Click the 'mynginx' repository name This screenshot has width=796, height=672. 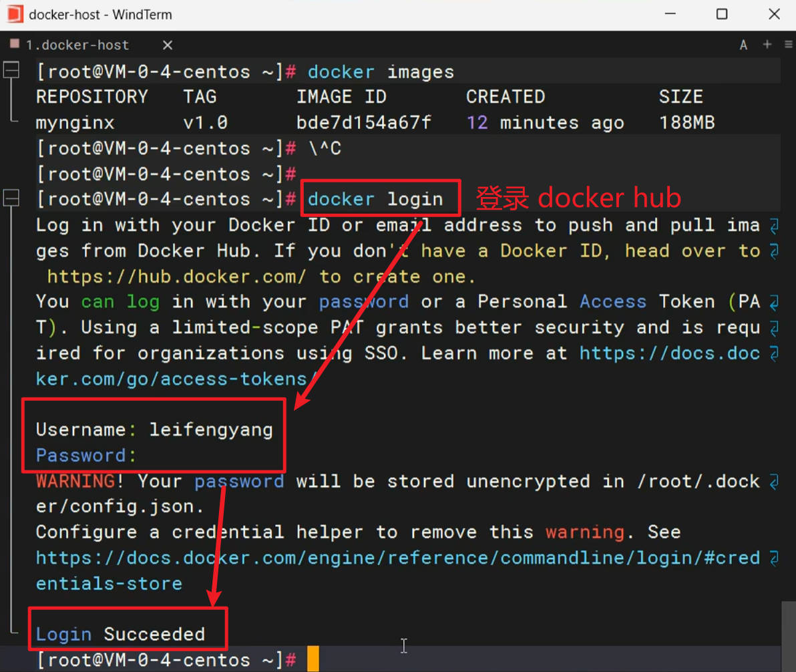point(75,123)
